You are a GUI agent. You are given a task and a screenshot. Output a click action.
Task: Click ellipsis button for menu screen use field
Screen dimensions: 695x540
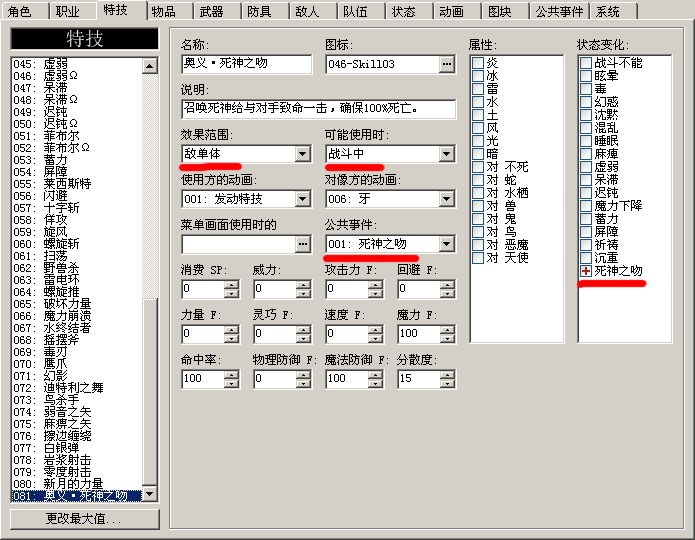pos(303,244)
